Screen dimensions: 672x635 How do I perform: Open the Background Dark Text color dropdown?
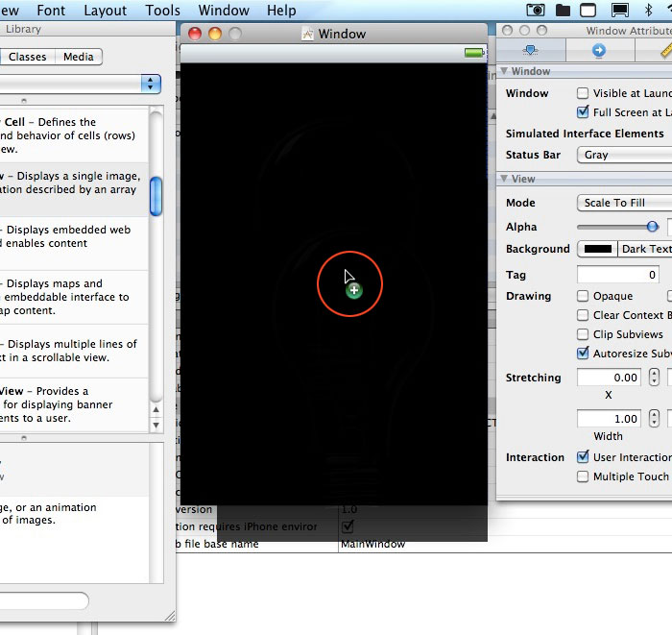click(x=645, y=249)
